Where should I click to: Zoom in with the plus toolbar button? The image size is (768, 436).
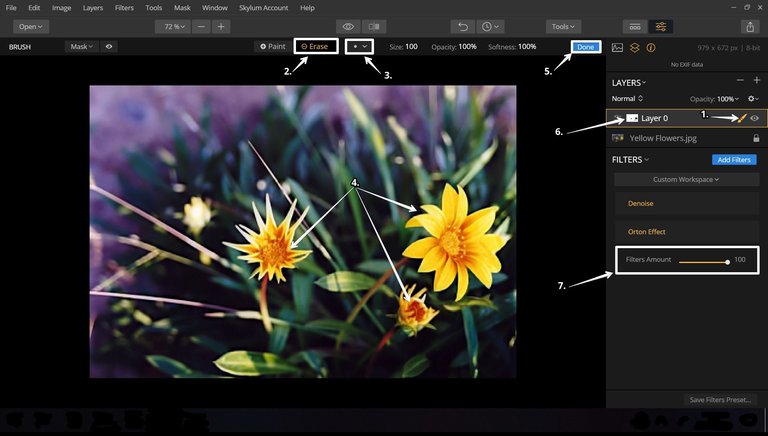pyautogui.click(x=221, y=26)
